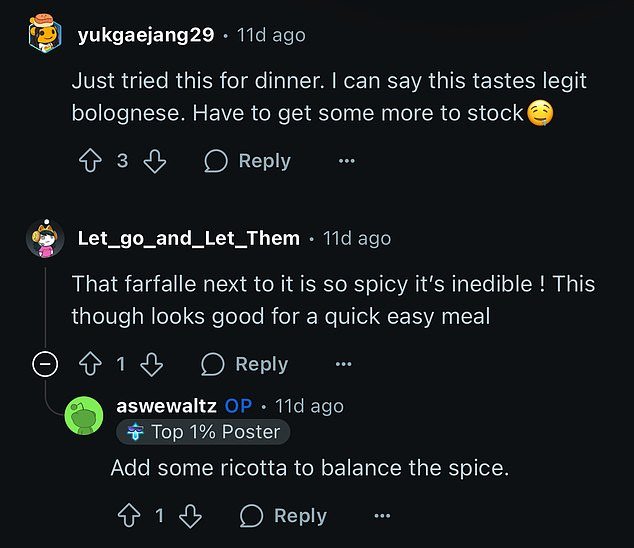Reply to Let_go_and_Let_Them's comment
Viewport: 634px width, 548px height.
pyautogui.click(x=244, y=364)
